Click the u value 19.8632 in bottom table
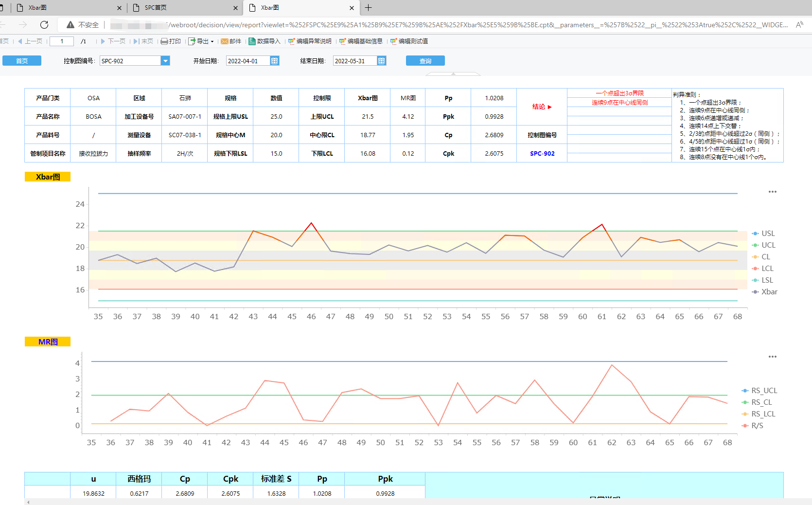 click(93, 493)
